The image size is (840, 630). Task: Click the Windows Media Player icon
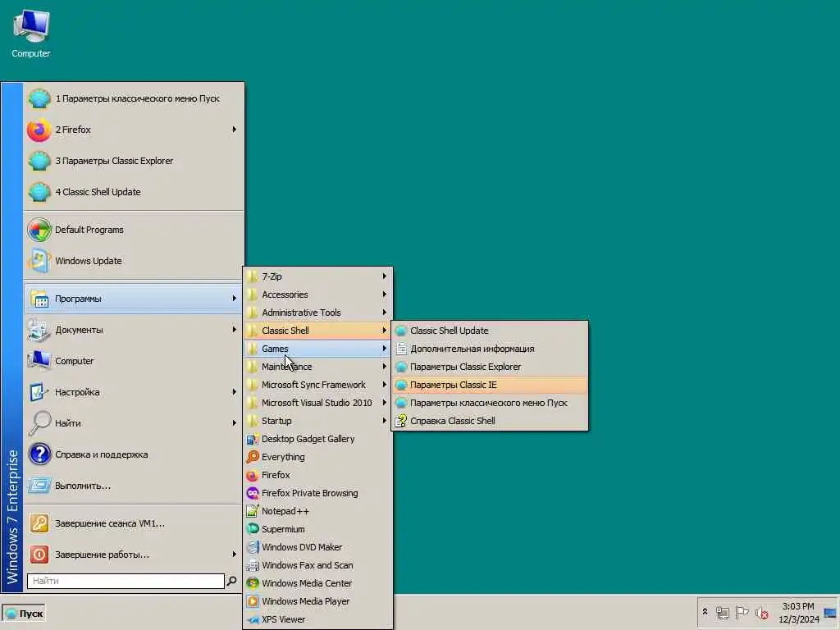point(253,601)
